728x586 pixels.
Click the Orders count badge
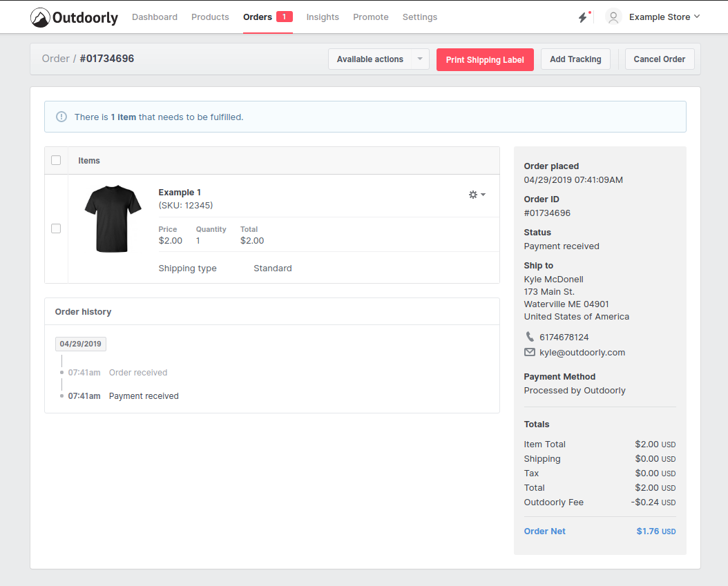284,17
